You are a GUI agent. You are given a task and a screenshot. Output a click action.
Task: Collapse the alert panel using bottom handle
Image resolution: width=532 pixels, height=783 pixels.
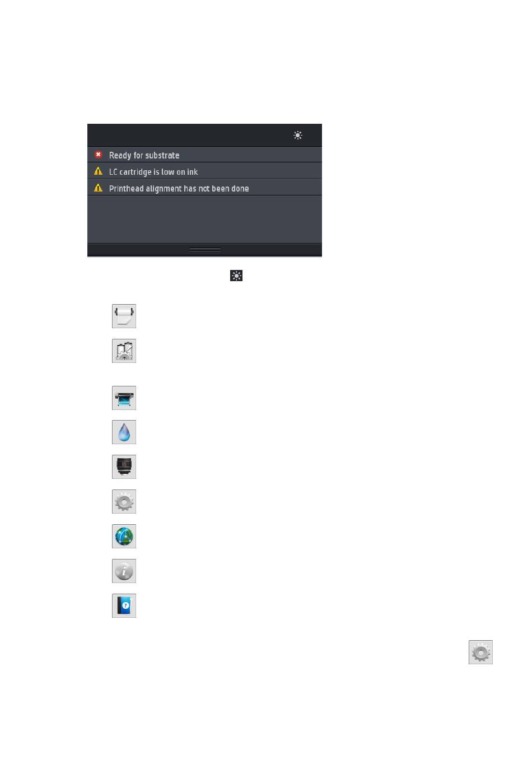(x=205, y=249)
